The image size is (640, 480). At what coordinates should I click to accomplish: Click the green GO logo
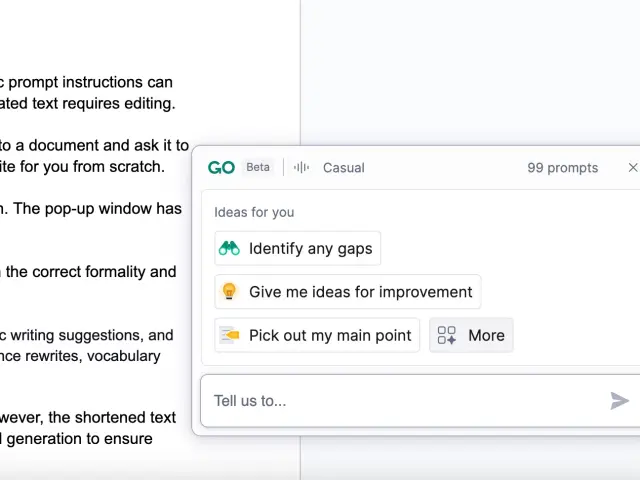pyautogui.click(x=221, y=168)
